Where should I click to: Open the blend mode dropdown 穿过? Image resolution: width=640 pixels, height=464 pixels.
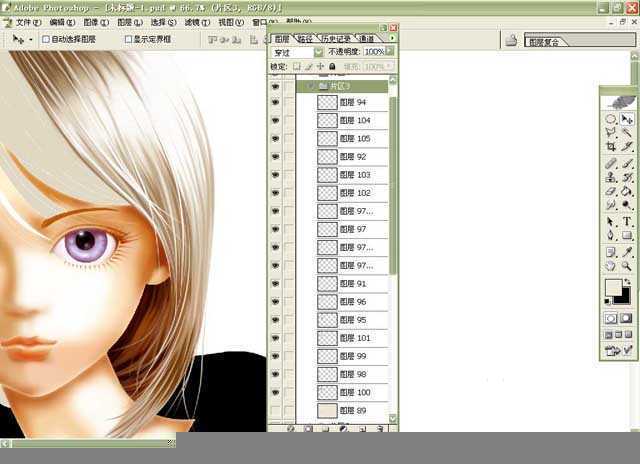click(318, 52)
